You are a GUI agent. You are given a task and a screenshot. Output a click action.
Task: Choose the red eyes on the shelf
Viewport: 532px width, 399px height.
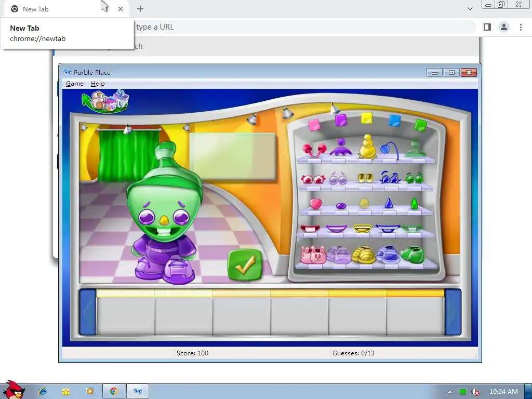coord(313,179)
